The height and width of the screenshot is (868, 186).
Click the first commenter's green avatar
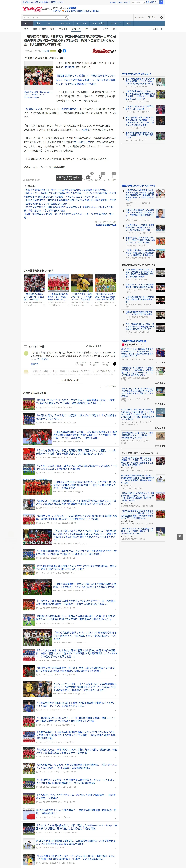tap(26, 353)
